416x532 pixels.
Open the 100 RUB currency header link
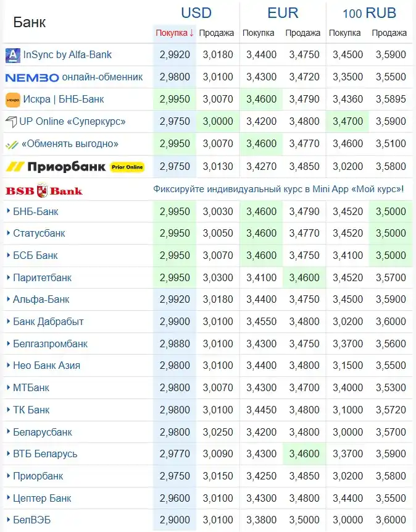point(369,14)
